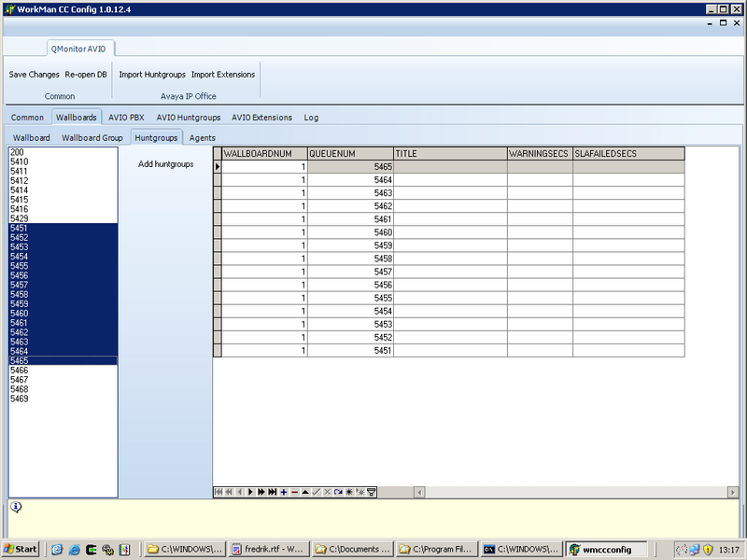Viewport: 747px width, 560px height.
Task: Click the blue plus insert record icon
Action: (284, 492)
